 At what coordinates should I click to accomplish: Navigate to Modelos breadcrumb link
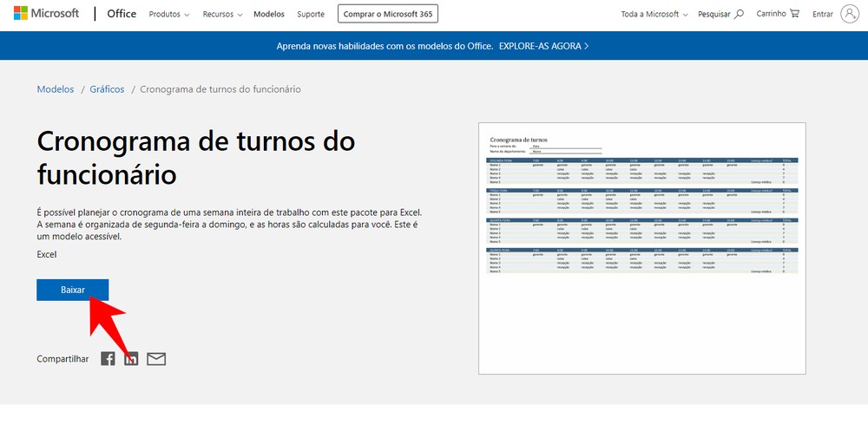click(x=56, y=89)
